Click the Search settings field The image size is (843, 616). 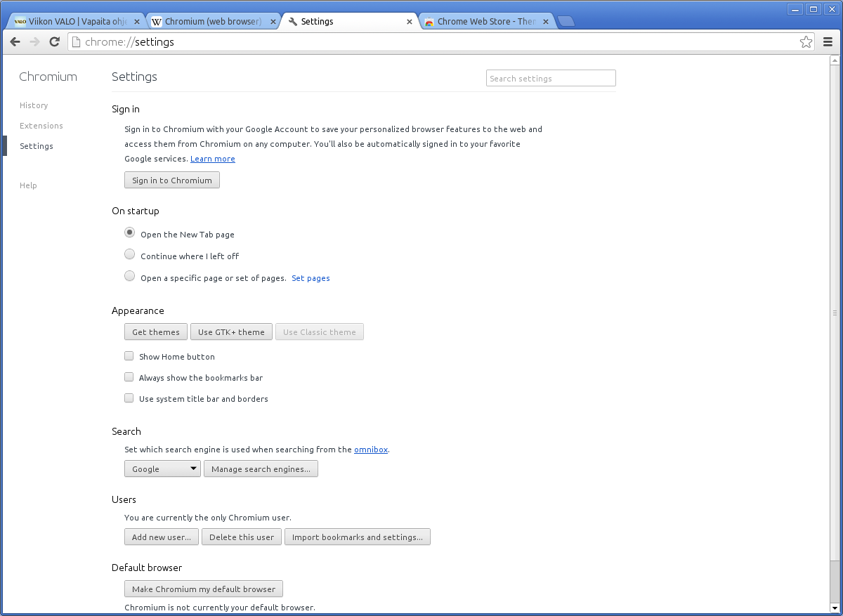[551, 78]
